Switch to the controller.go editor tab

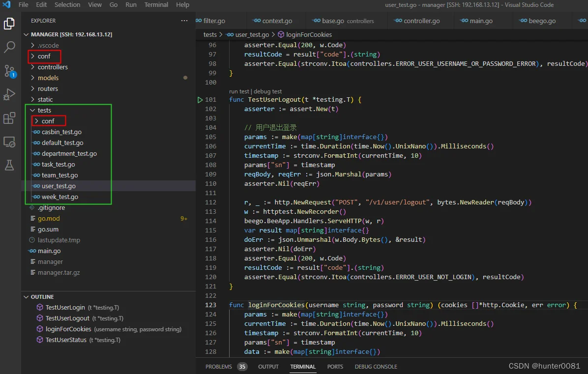coord(421,21)
